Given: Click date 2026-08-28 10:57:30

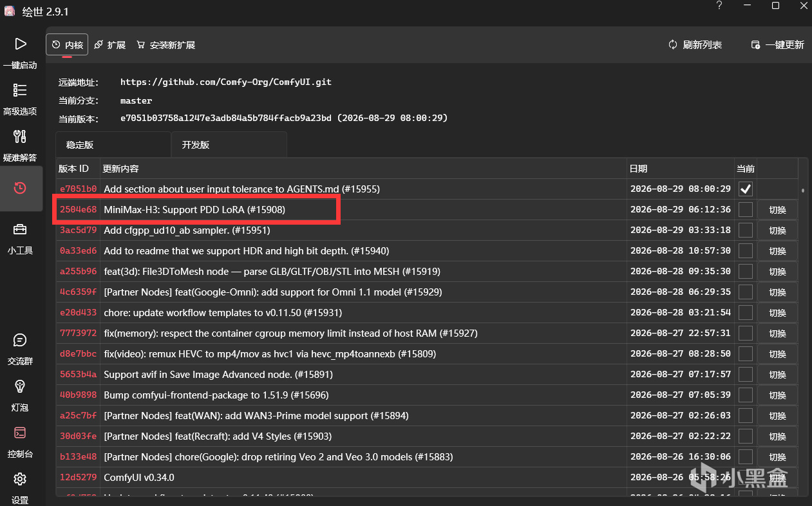Looking at the screenshot, I should point(681,251).
